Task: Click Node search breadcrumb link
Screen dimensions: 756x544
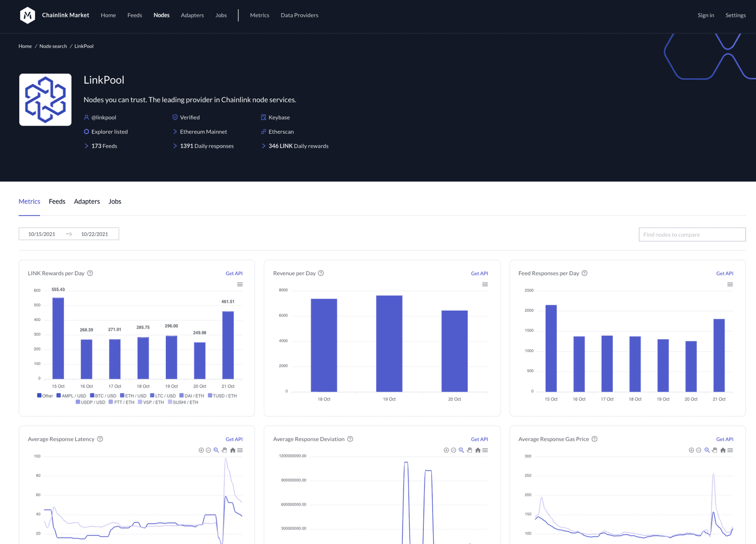Action: tap(53, 46)
